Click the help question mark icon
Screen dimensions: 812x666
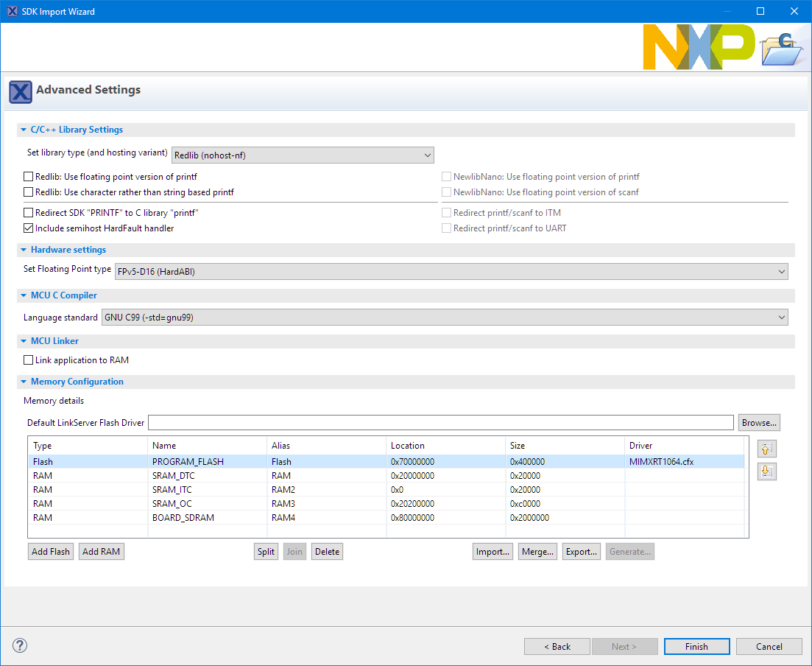point(20,646)
